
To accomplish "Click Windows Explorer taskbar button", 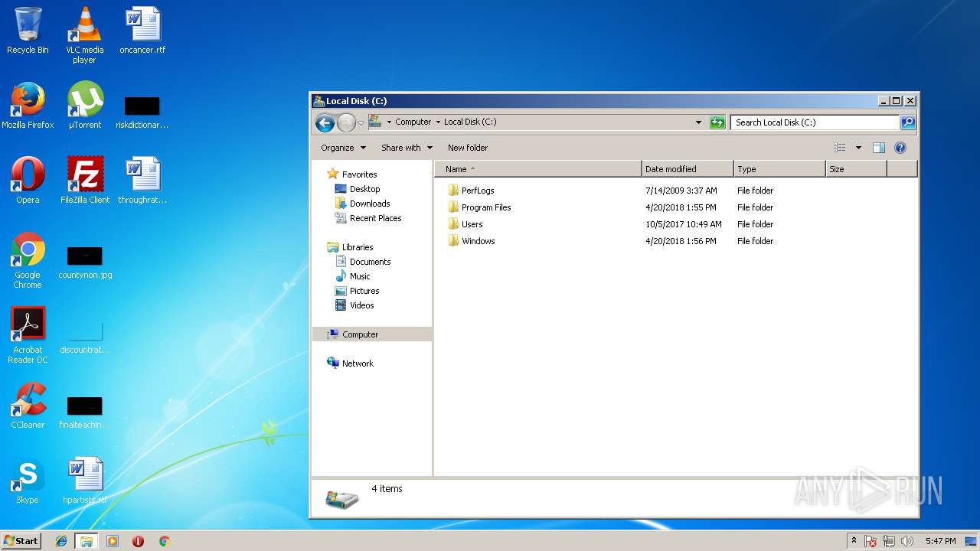I will [x=86, y=541].
